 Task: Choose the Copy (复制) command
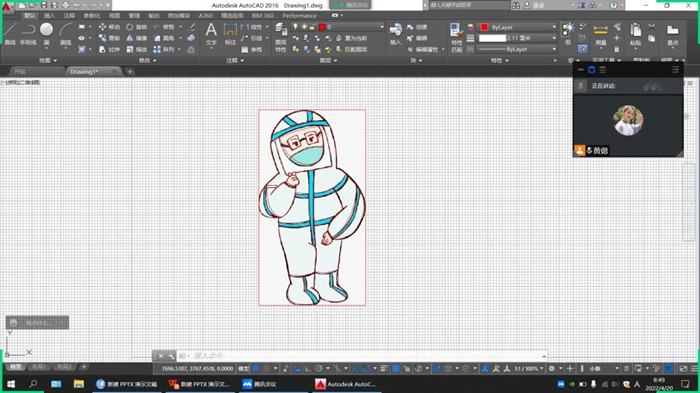(x=109, y=38)
